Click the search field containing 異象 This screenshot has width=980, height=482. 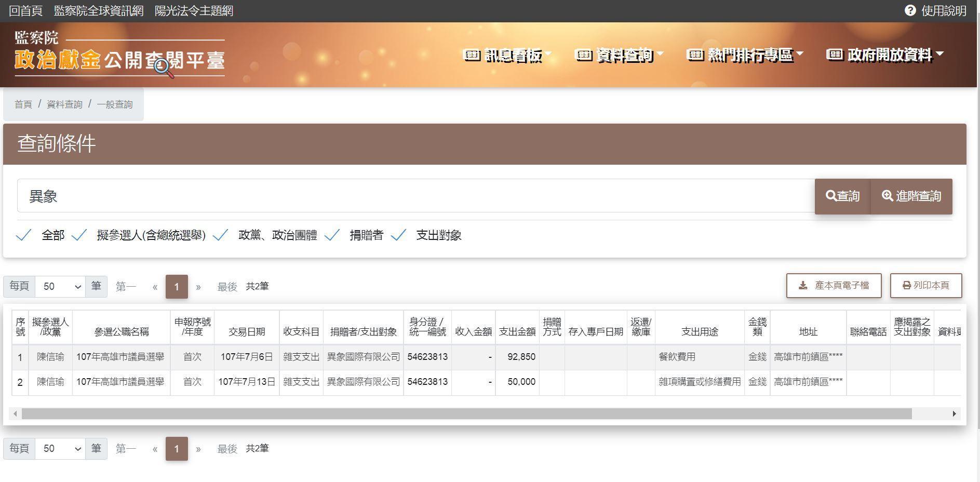tap(416, 196)
